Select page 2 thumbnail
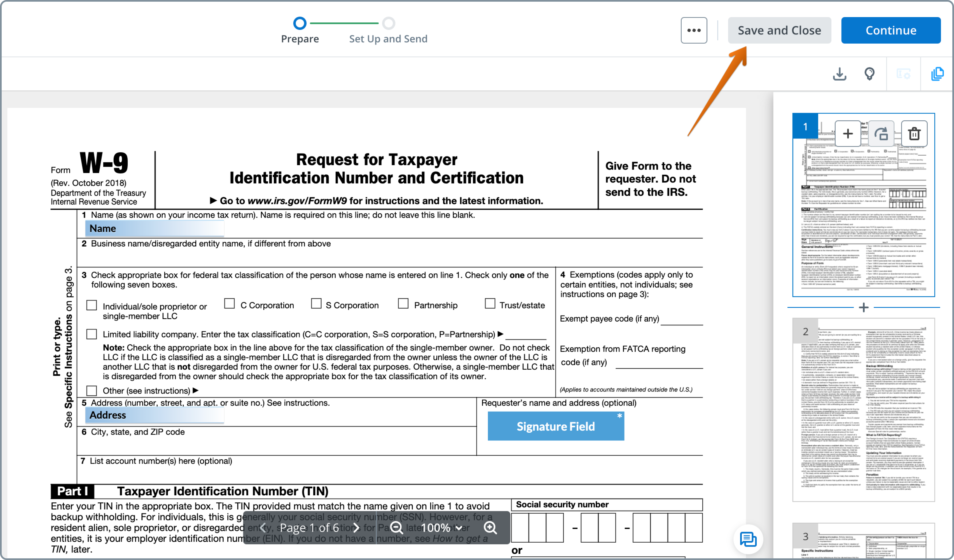The width and height of the screenshot is (954, 560). (864, 410)
